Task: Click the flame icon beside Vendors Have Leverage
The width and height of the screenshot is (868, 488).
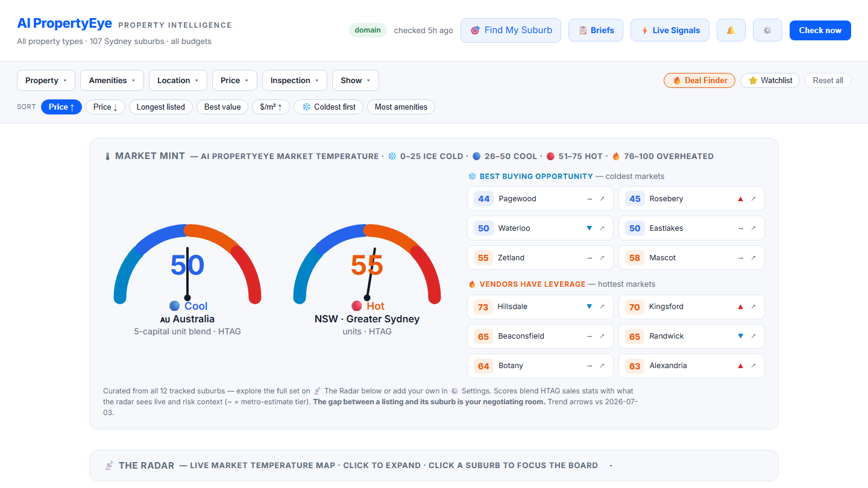Action: [473, 284]
